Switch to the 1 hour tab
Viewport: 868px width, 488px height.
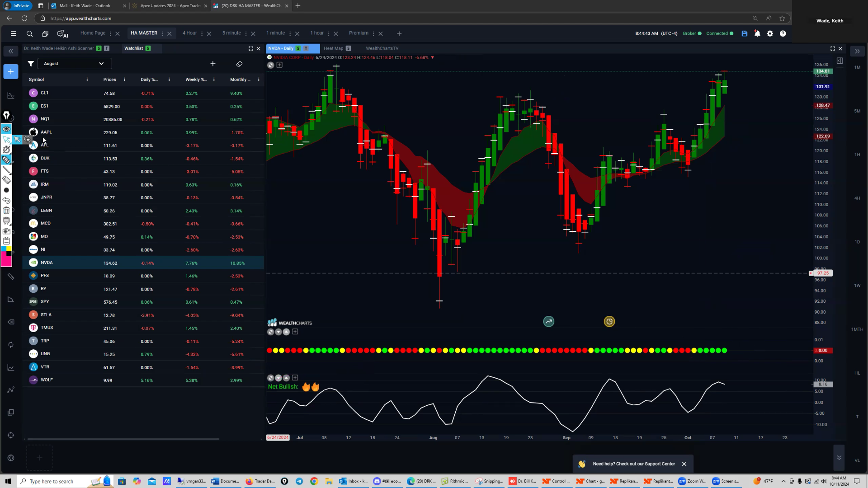click(x=317, y=33)
